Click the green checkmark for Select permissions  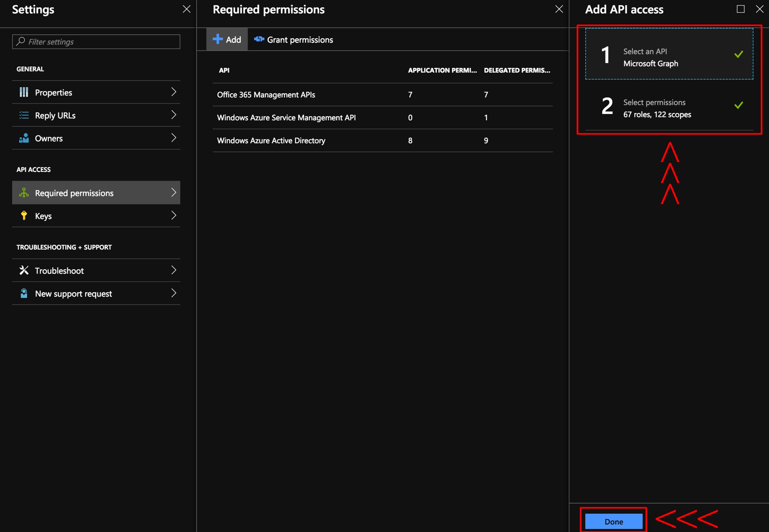coord(738,105)
